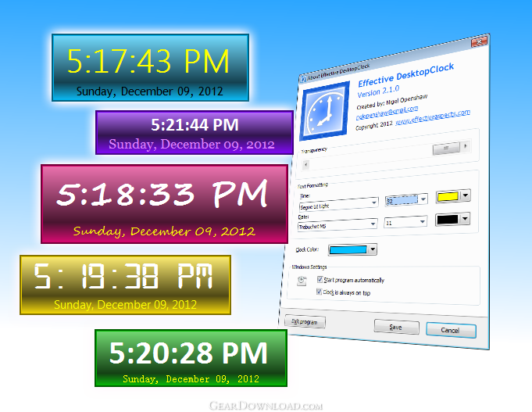Click the green clock showing 5:20:28 PM

pyautogui.click(x=191, y=358)
